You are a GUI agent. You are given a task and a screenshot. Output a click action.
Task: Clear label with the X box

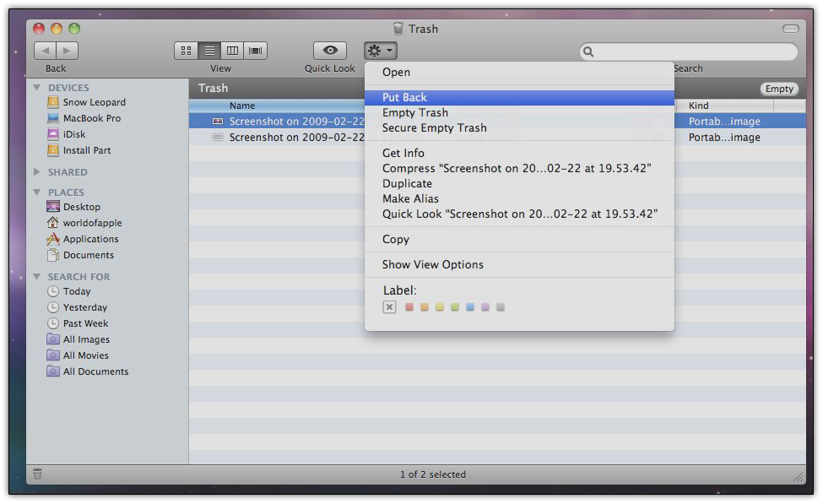pyautogui.click(x=389, y=307)
